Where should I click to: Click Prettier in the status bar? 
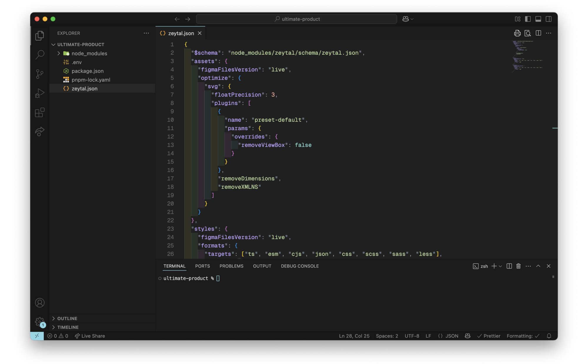pos(489,336)
